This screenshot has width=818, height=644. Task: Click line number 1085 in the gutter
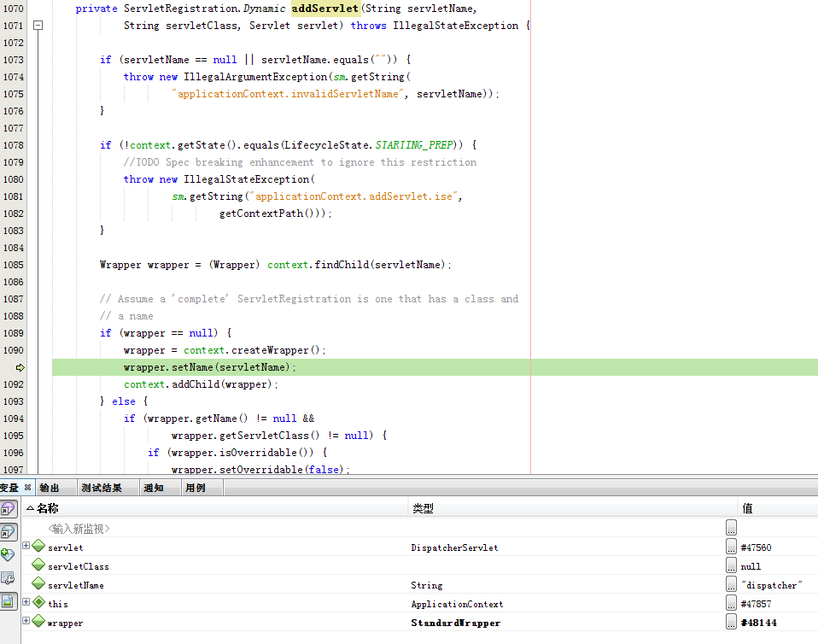coord(13,265)
